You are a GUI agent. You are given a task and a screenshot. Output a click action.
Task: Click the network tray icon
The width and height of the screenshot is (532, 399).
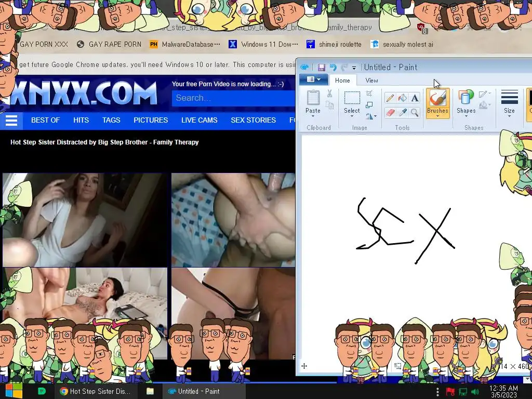pos(463,392)
